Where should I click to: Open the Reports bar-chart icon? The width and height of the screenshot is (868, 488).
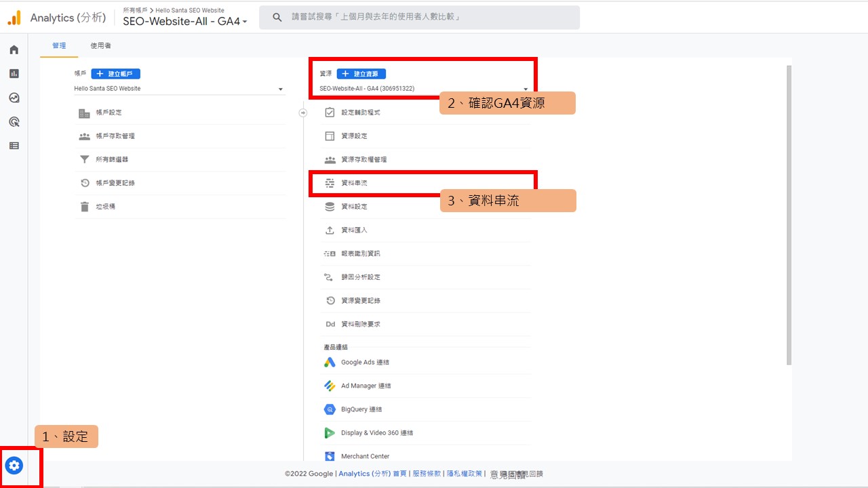[x=14, y=74]
